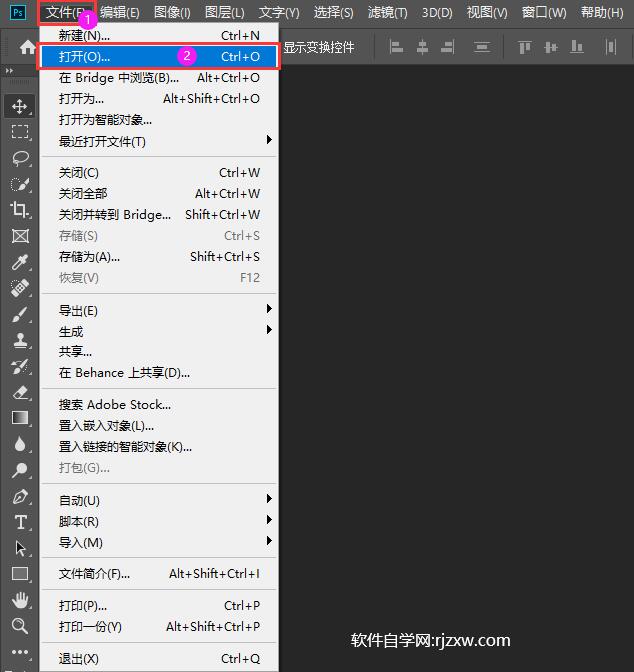This screenshot has height=672, width=634.
Task: Click Align right edges icon
Action: (x=448, y=47)
